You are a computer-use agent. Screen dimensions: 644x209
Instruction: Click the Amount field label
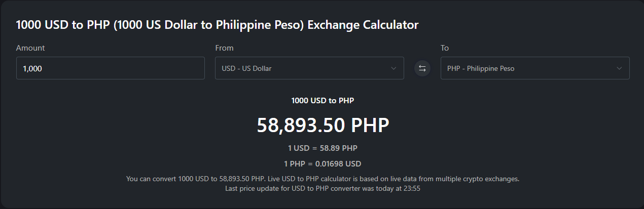(30, 48)
